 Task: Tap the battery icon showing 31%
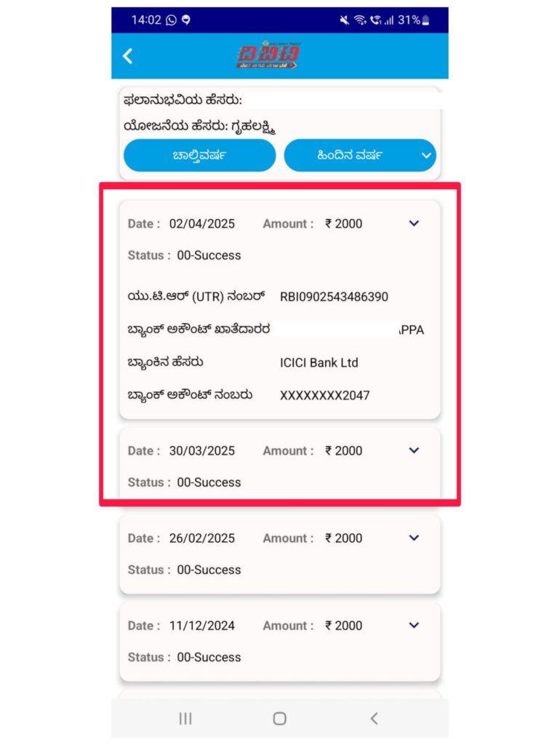point(426,20)
